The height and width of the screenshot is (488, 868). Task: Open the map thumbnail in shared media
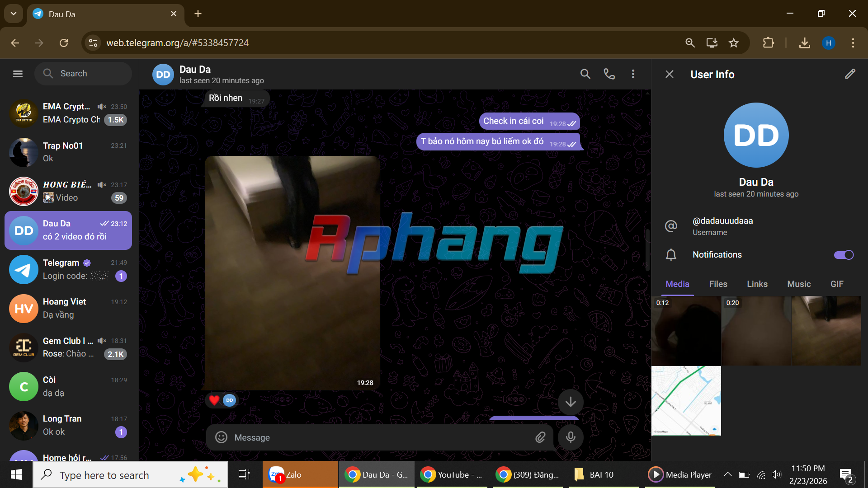pyautogui.click(x=686, y=401)
